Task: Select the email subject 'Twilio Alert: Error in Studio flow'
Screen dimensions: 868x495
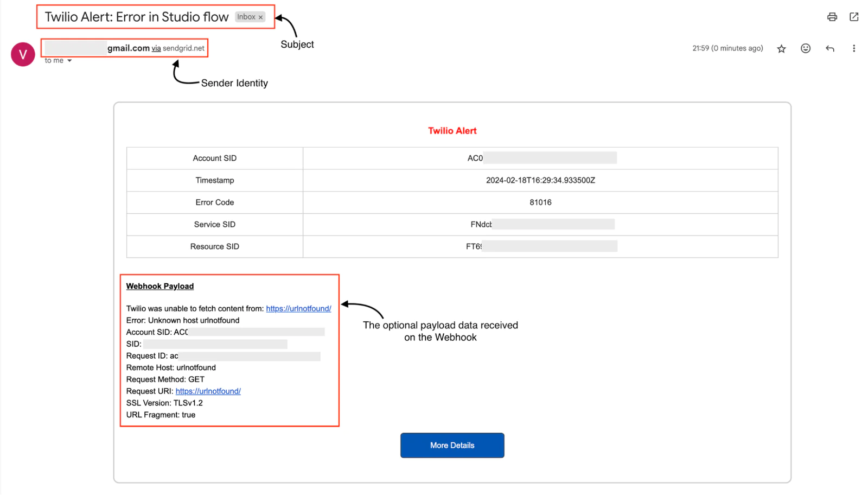Action: tap(137, 17)
